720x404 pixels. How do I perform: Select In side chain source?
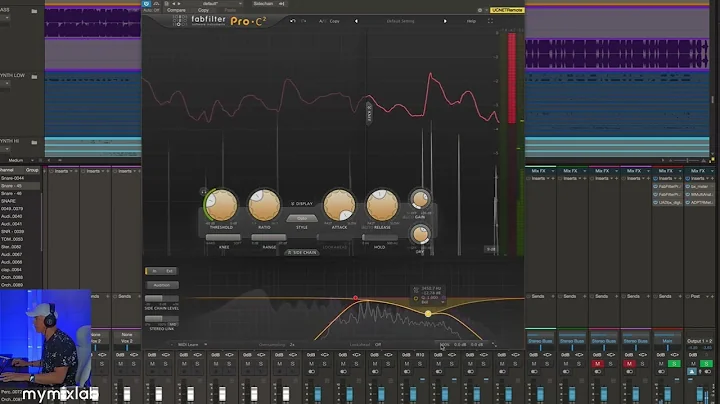click(x=155, y=271)
